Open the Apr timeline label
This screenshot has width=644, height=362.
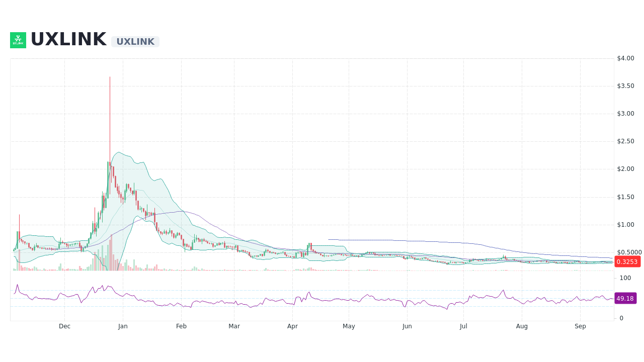(x=292, y=326)
